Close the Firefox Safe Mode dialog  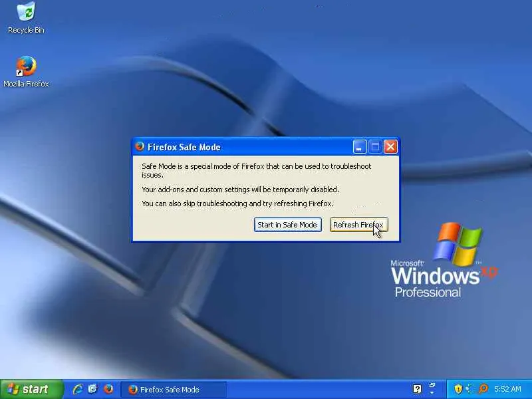tap(390, 147)
